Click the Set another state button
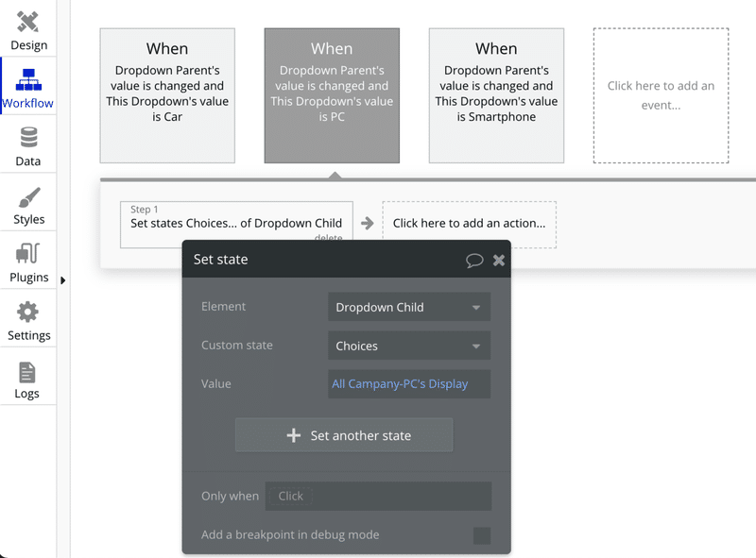756x558 pixels. tap(344, 435)
